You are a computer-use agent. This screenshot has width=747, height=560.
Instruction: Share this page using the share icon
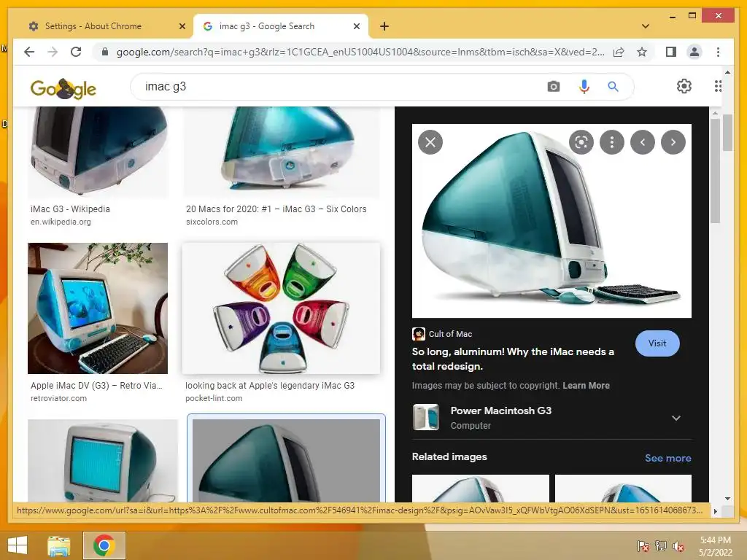[x=619, y=52]
